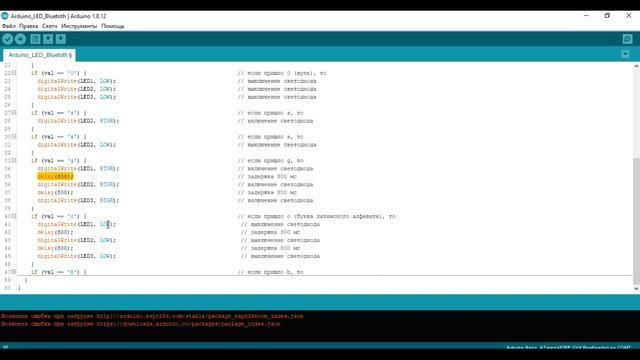Click digitalWrite(LED2, HIGH); on line 36
Image resolution: width=640 pixels, height=360 pixels.
coord(78,184)
